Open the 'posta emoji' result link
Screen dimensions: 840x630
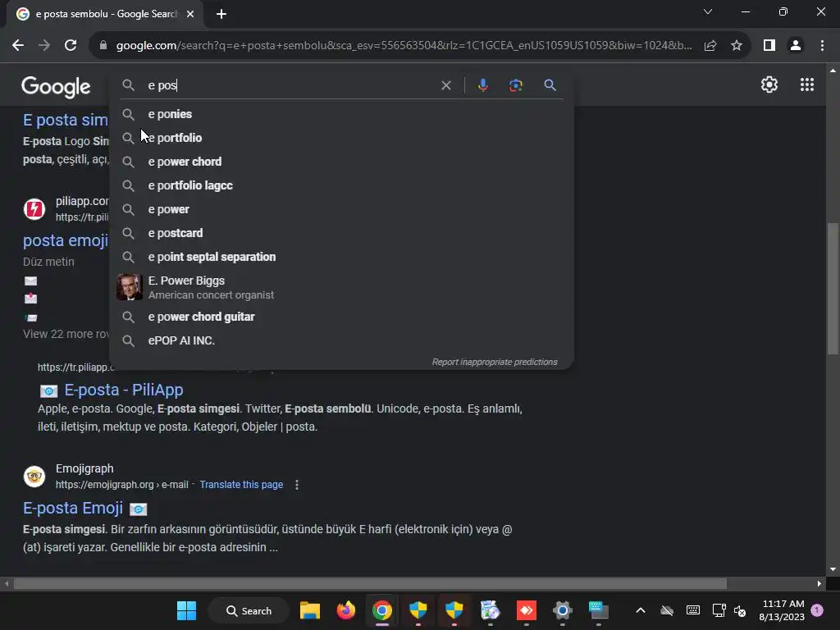pos(66,240)
